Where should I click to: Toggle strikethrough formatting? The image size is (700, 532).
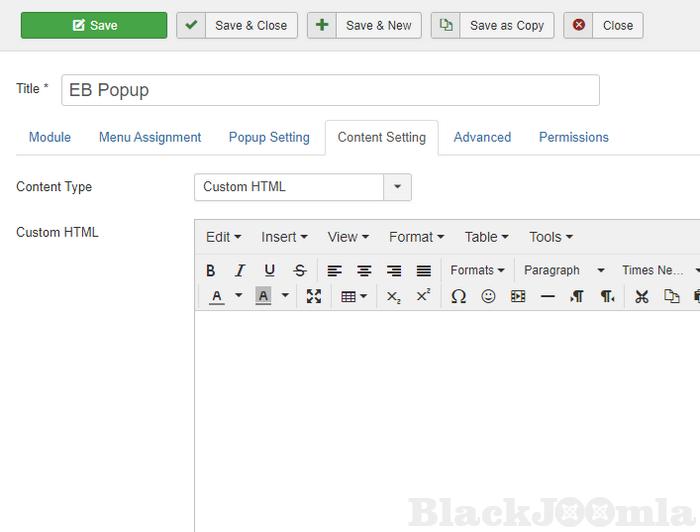coord(299,270)
